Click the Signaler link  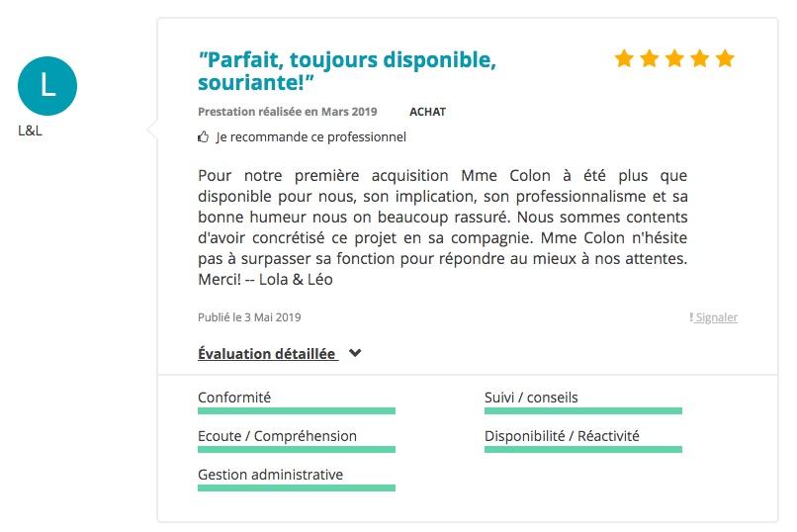(717, 317)
